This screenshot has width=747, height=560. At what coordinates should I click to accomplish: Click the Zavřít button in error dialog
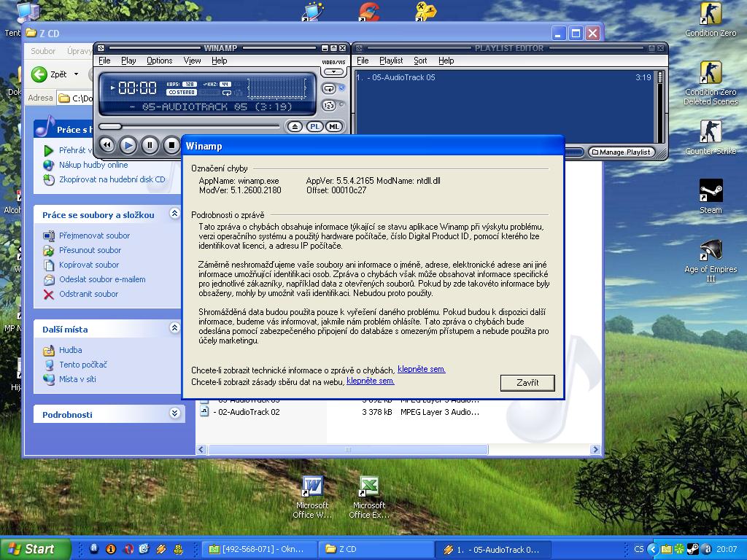tap(527, 382)
